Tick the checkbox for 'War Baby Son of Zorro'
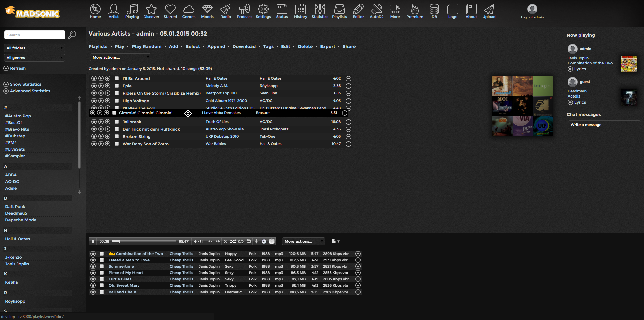 point(117,144)
